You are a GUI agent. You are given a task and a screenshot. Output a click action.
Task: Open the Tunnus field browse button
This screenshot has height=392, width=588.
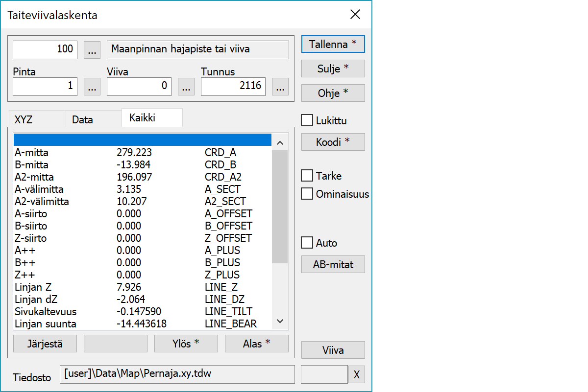coord(280,87)
